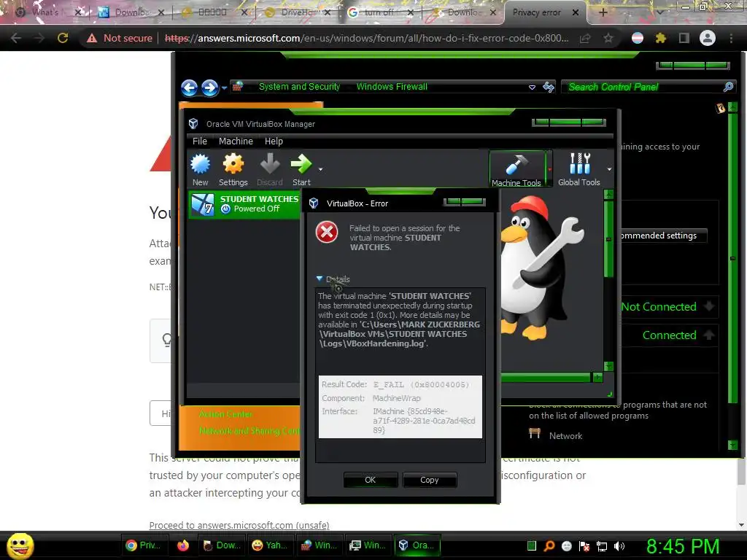Viewport: 747px width, 560px height.
Task: Click the red error X icon
Action: 327,233
